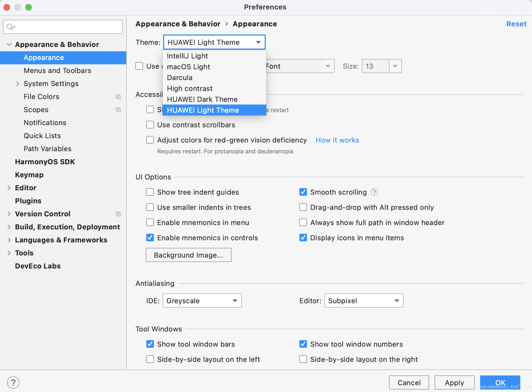Viewport: 532px width, 392px height.
Task: Select the Darcula theme option
Action: 180,78
